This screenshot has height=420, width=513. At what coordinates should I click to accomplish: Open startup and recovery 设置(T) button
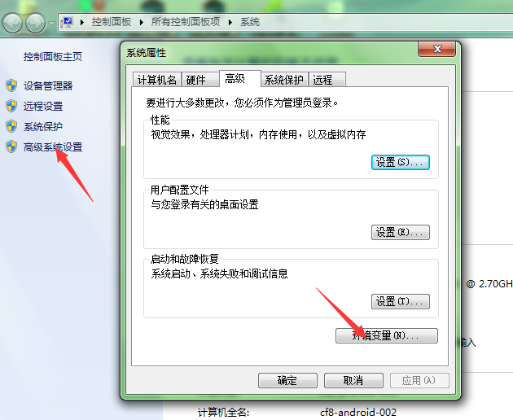400,301
